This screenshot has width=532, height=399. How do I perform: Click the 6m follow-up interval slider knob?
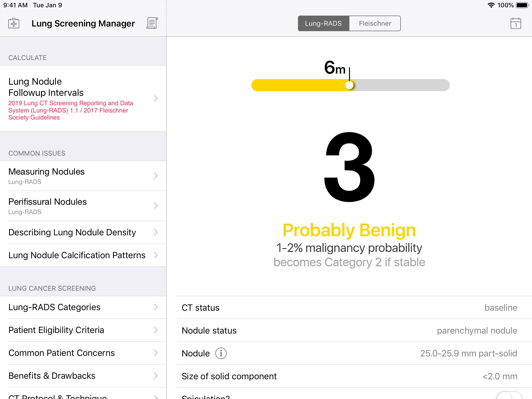point(350,85)
